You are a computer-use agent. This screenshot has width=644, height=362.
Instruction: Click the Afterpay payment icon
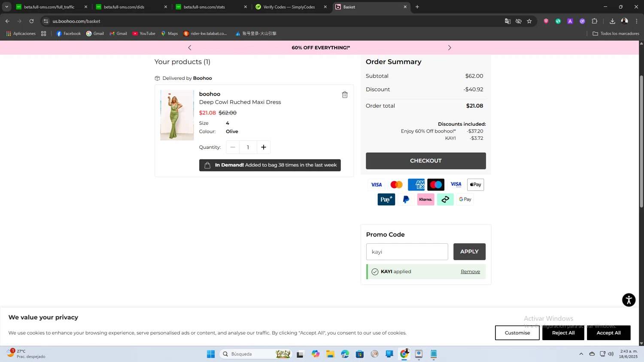[x=445, y=199]
